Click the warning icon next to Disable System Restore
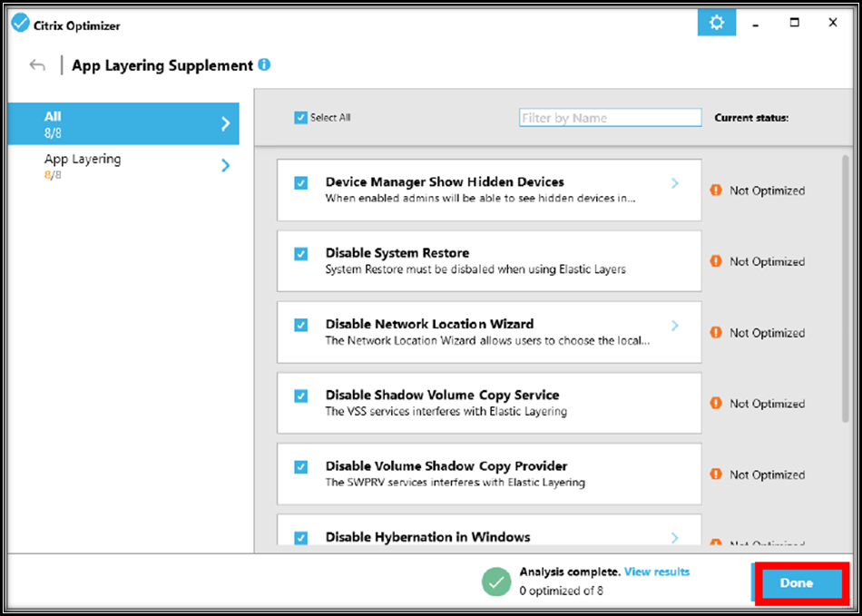Viewport: 862px width, 616px height. pyautogui.click(x=716, y=261)
